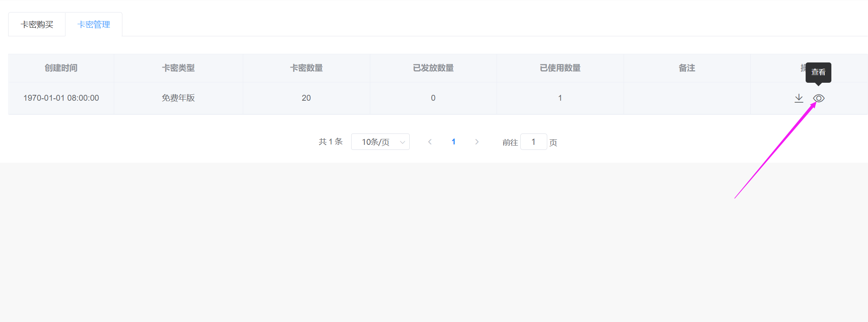Go to the next page arrow
The width and height of the screenshot is (868, 322).
point(477,142)
